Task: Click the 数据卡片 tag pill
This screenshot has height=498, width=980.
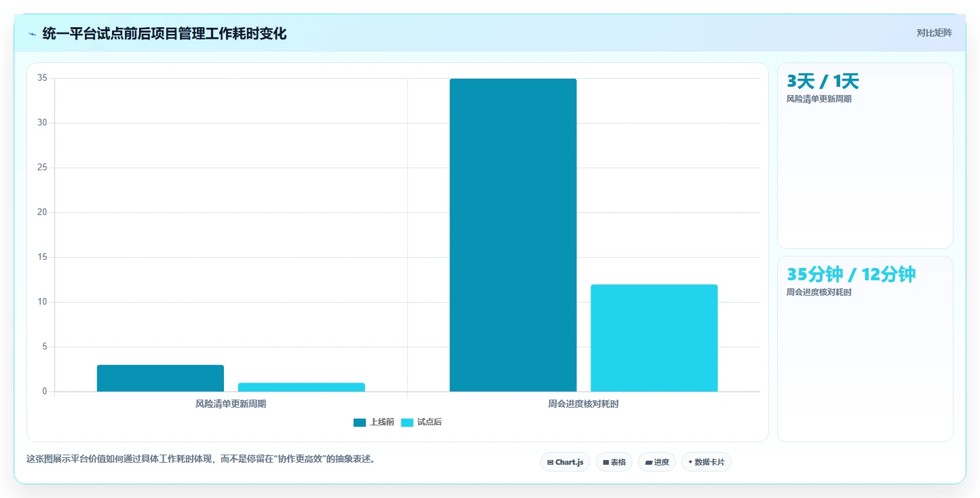Action: tap(706, 462)
